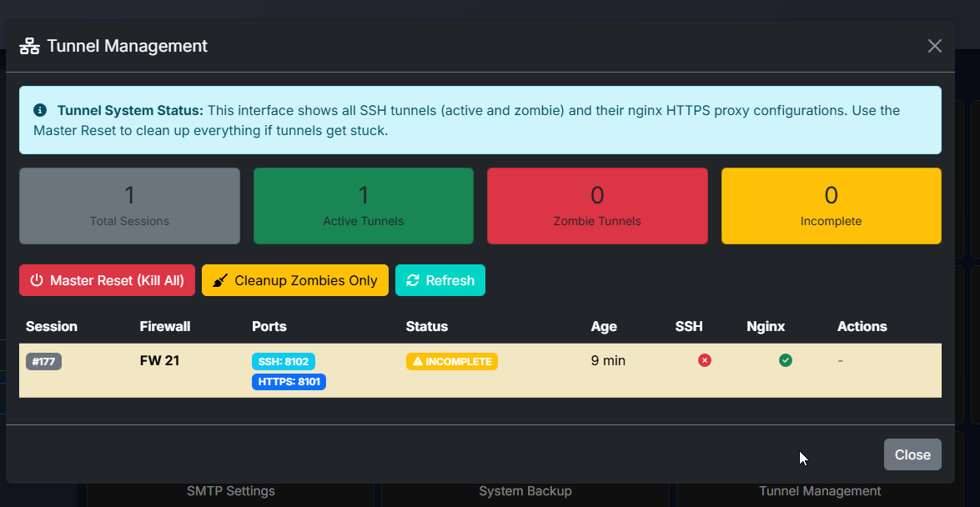Click the yellow INCOMPLETE status indicator
The height and width of the screenshot is (507, 980).
click(451, 361)
